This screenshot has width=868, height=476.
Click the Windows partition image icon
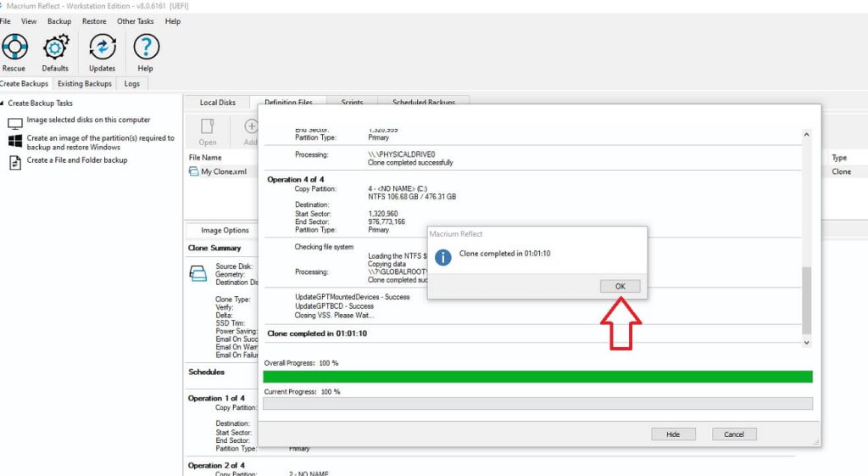pyautogui.click(x=14, y=141)
